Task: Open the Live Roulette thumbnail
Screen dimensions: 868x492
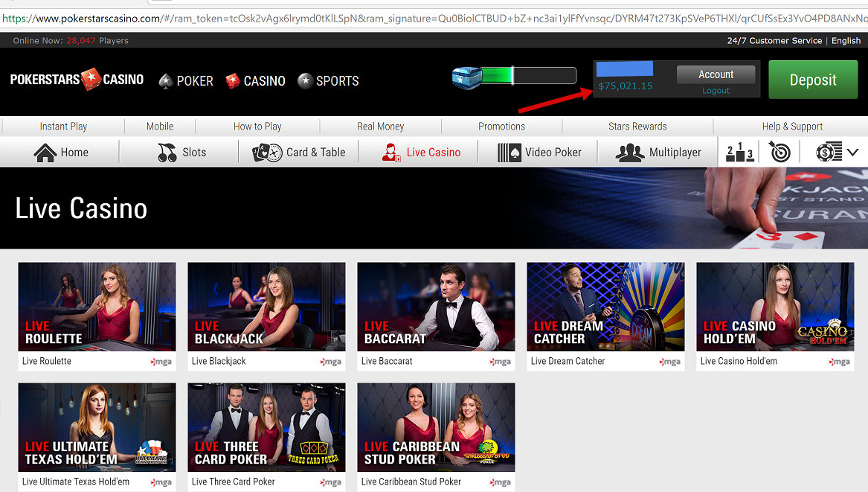Action: [97, 307]
